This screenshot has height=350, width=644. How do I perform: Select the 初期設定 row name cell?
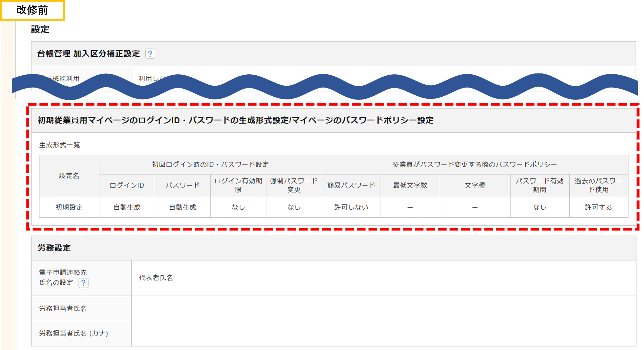[69, 207]
